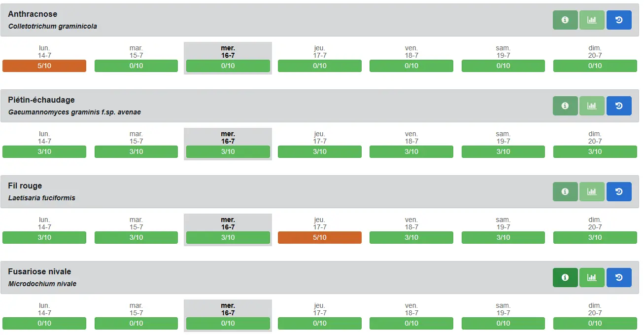Open history for Anthracnose

click(619, 20)
